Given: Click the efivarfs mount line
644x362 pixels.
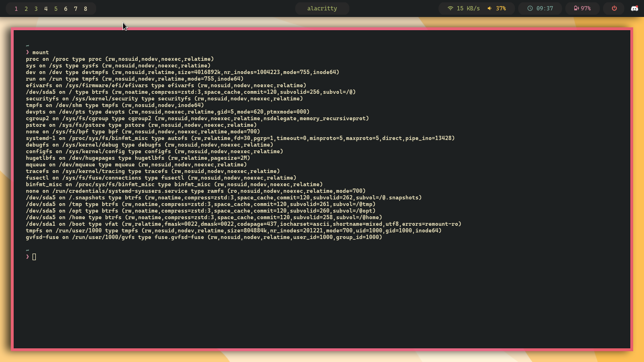Looking at the screenshot, I should coord(166,85).
